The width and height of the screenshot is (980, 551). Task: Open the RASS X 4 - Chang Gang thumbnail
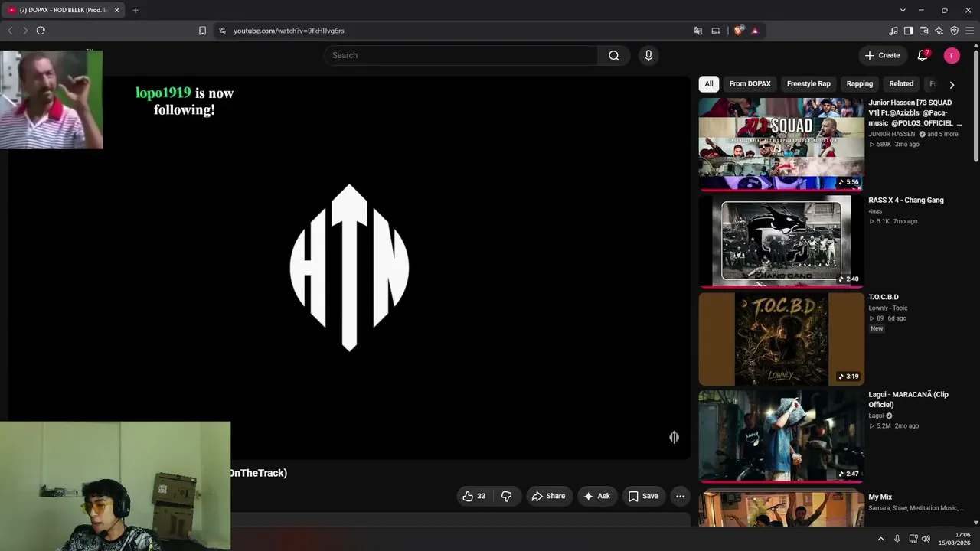[782, 241]
